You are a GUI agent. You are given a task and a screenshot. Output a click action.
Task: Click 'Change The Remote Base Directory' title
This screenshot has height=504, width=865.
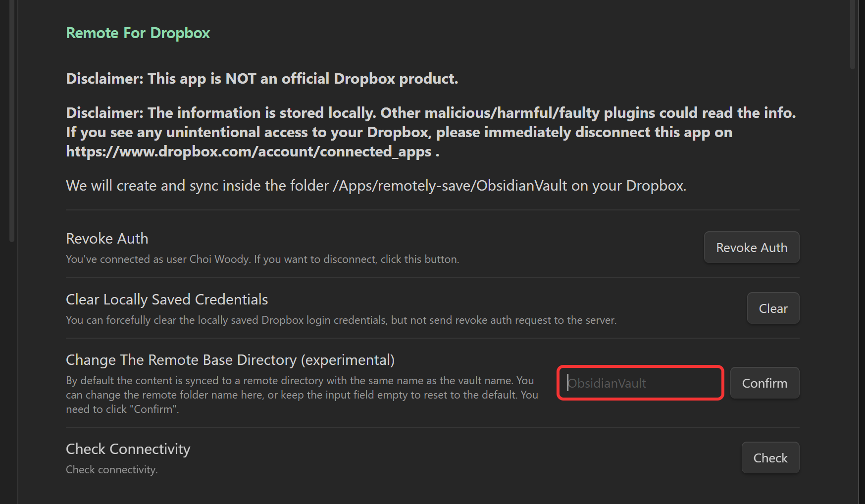coord(230,360)
